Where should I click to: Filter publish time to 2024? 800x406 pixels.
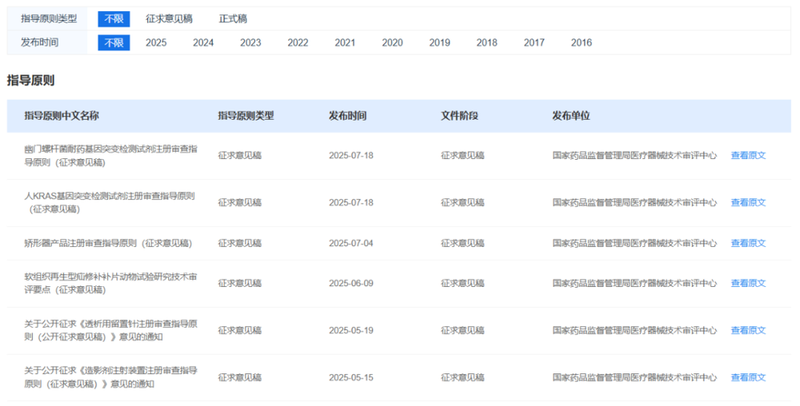point(203,42)
